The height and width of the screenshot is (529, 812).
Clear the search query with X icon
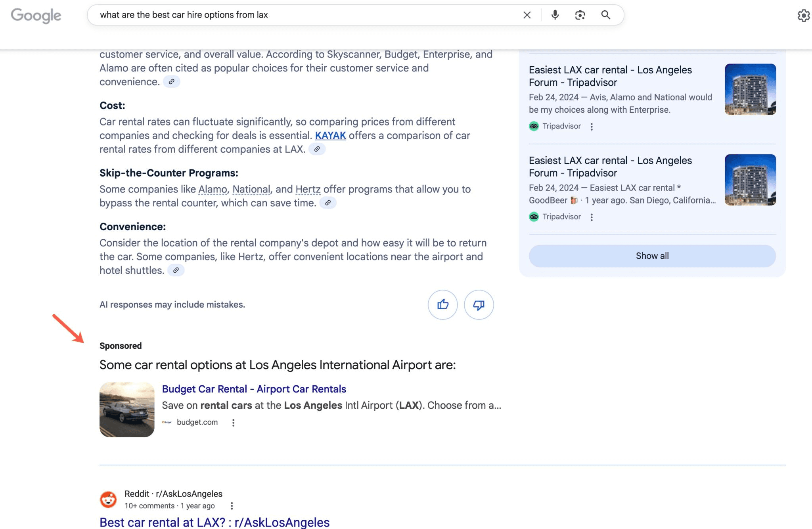click(527, 15)
